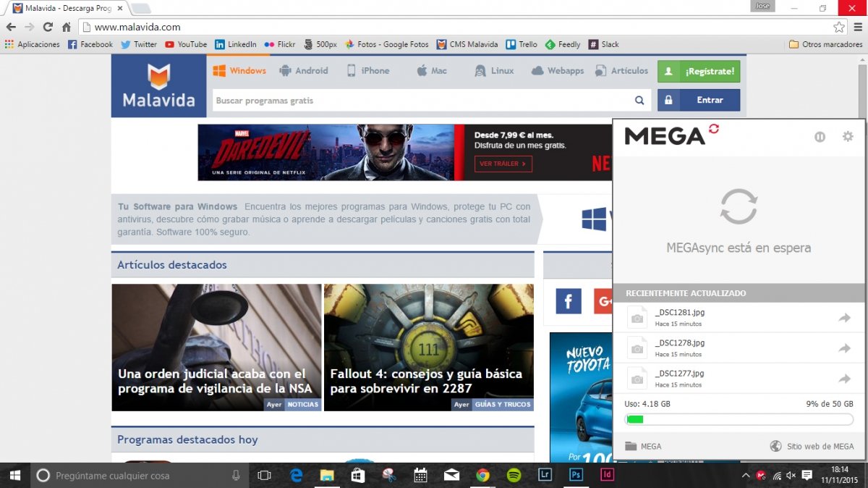This screenshot has height=488, width=868.
Task: Select the Windows platform tab
Action: 239,71
